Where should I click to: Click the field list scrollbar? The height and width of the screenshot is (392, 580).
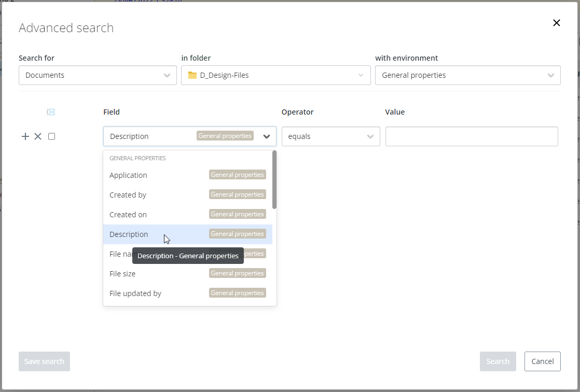[274, 180]
